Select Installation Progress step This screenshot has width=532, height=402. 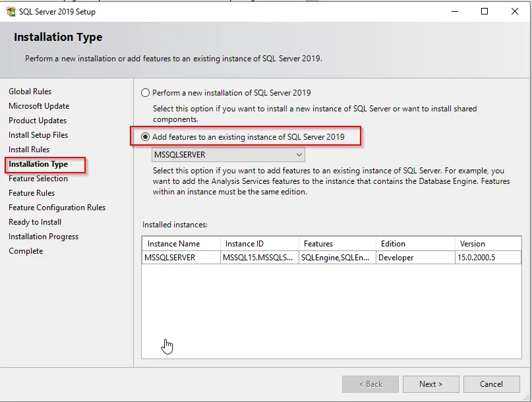click(x=44, y=237)
